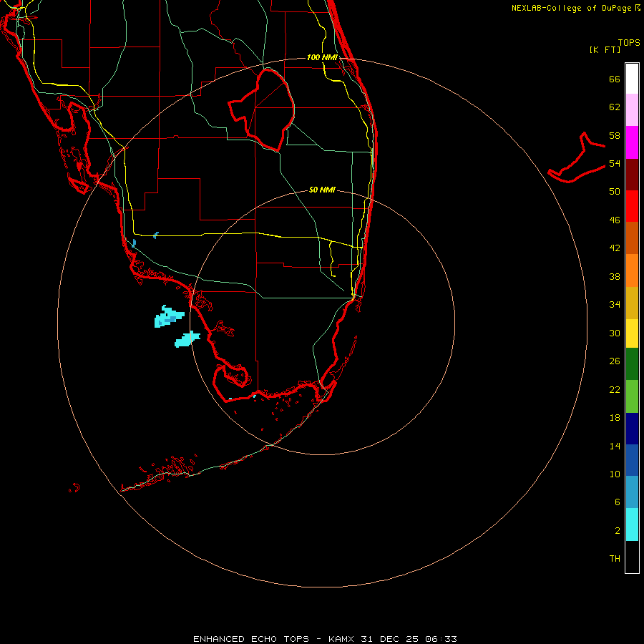This screenshot has height=644, width=644.
Task: Click the "50" legend value
Action: click(615, 191)
